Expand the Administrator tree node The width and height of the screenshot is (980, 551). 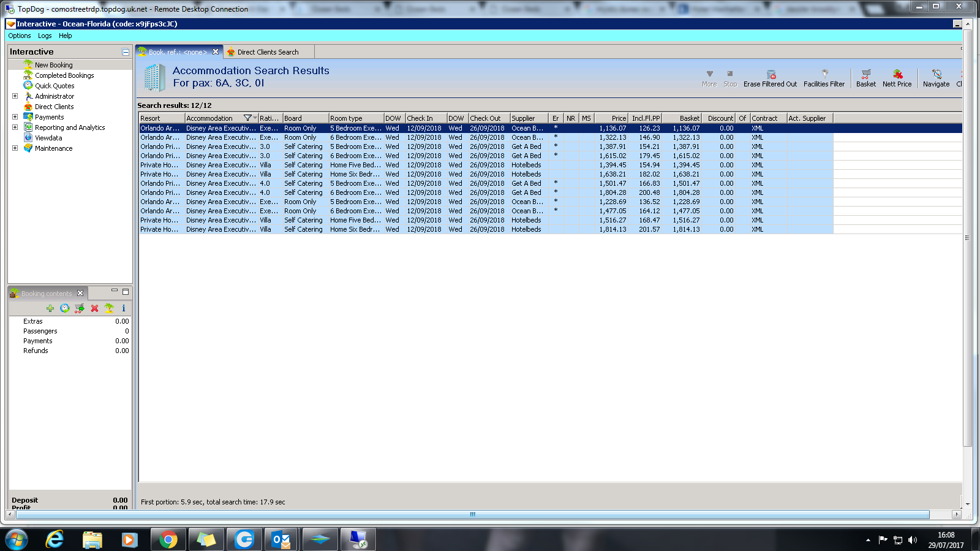pos(15,96)
